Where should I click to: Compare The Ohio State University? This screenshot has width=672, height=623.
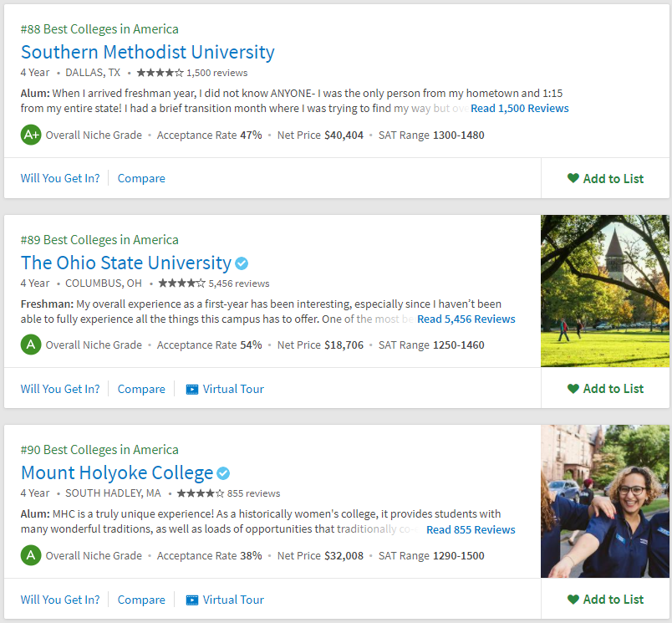tap(141, 389)
